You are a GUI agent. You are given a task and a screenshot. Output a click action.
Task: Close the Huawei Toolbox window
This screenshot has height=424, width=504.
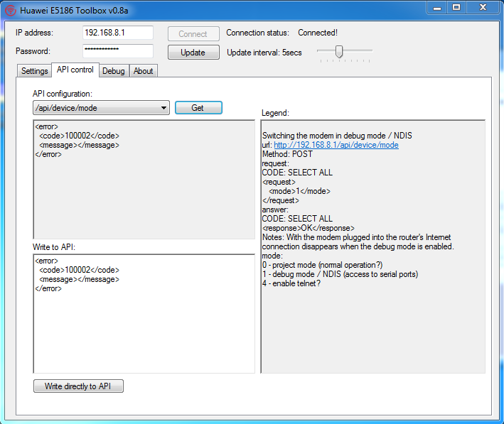pyautogui.click(x=483, y=8)
